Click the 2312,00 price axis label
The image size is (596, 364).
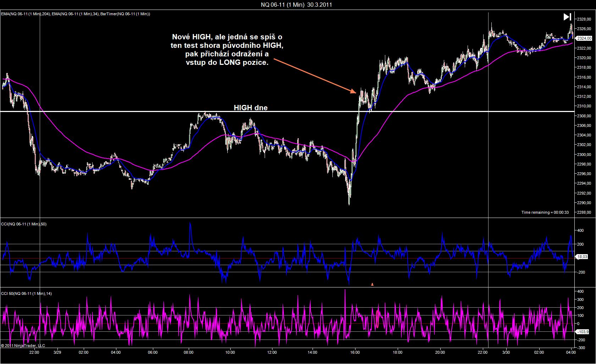(x=584, y=96)
